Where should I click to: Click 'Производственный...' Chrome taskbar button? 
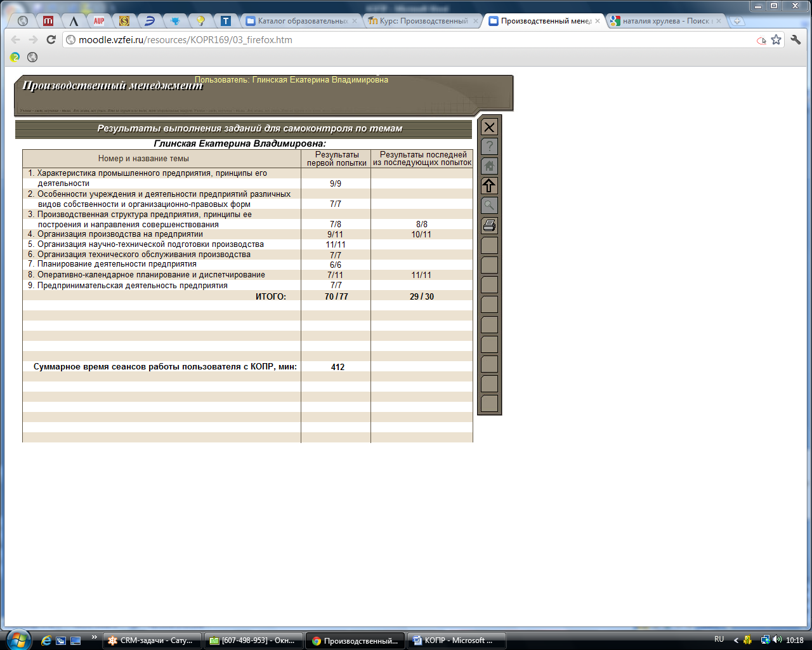[x=355, y=640]
